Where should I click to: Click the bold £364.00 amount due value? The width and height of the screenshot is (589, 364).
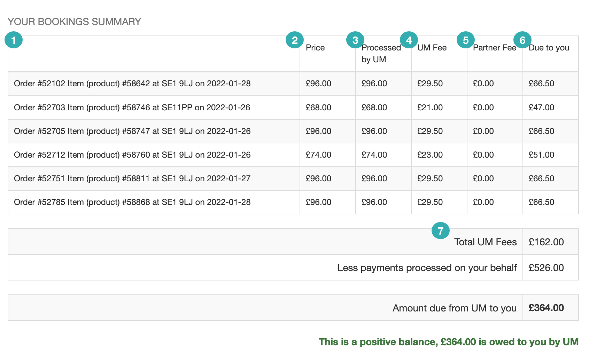[546, 308]
